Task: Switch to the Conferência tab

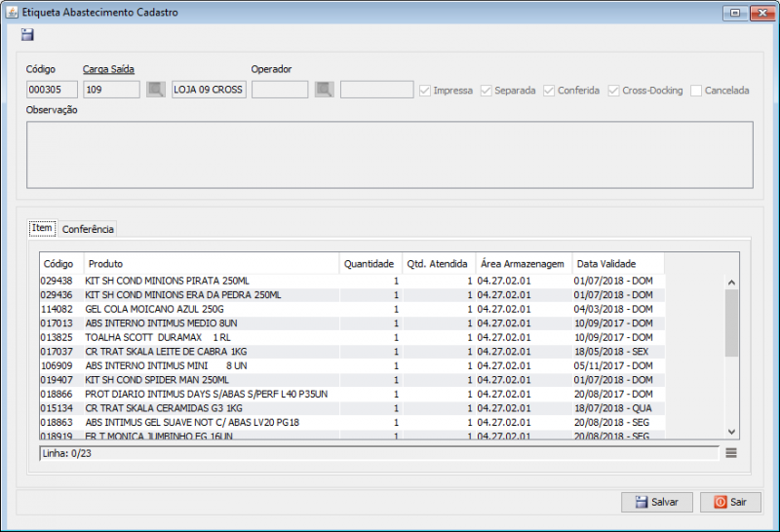Action: tap(88, 229)
